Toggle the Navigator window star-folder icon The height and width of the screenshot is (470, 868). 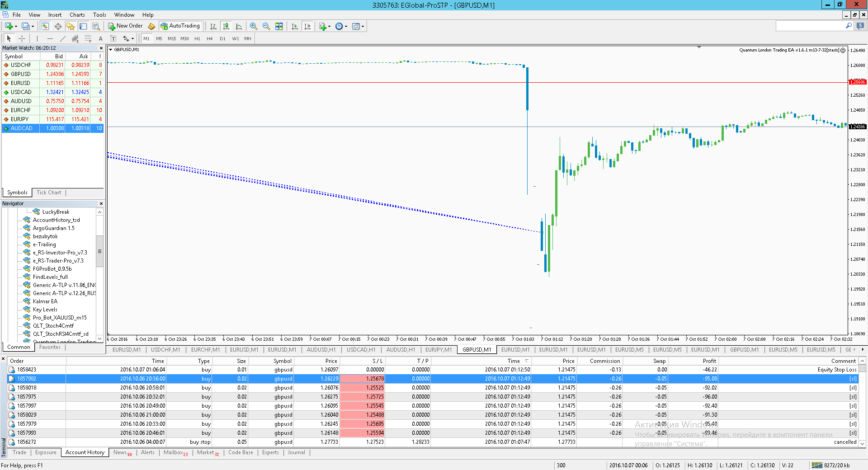tap(71, 26)
